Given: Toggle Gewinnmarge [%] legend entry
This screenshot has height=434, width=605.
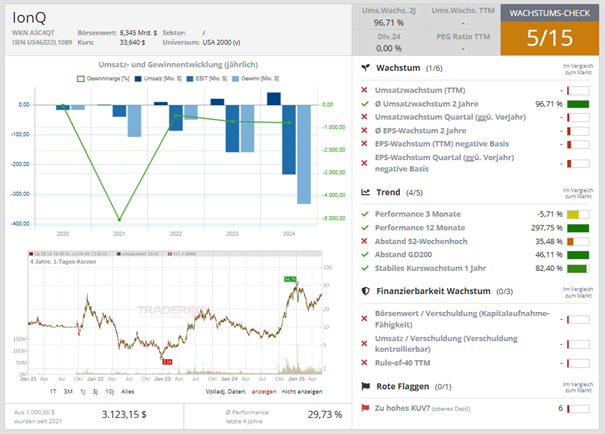Looking at the screenshot, I should 103,79.
